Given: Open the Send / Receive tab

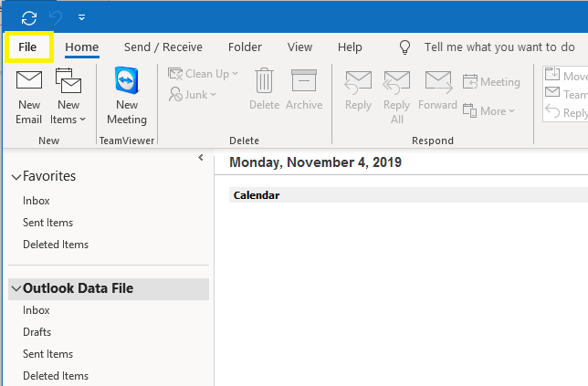Looking at the screenshot, I should (x=163, y=47).
